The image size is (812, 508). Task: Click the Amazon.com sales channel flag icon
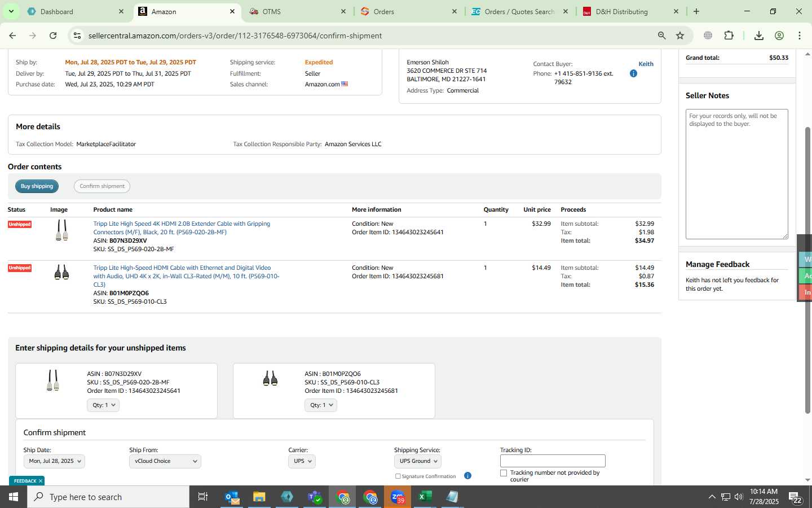tap(345, 84)
